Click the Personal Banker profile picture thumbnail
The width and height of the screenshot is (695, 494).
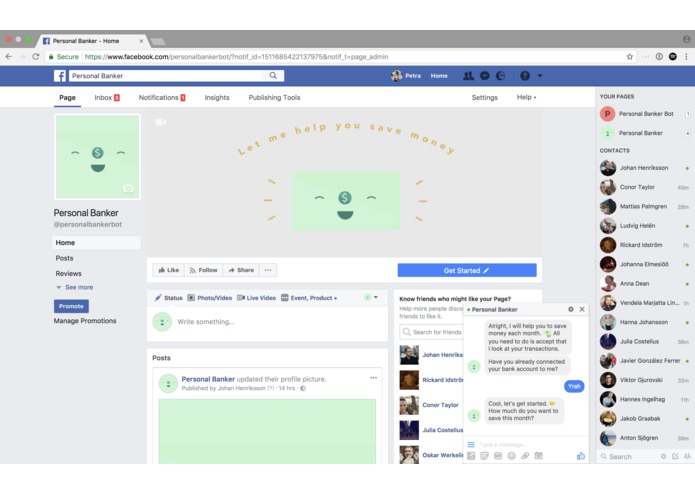click(97, 157)
